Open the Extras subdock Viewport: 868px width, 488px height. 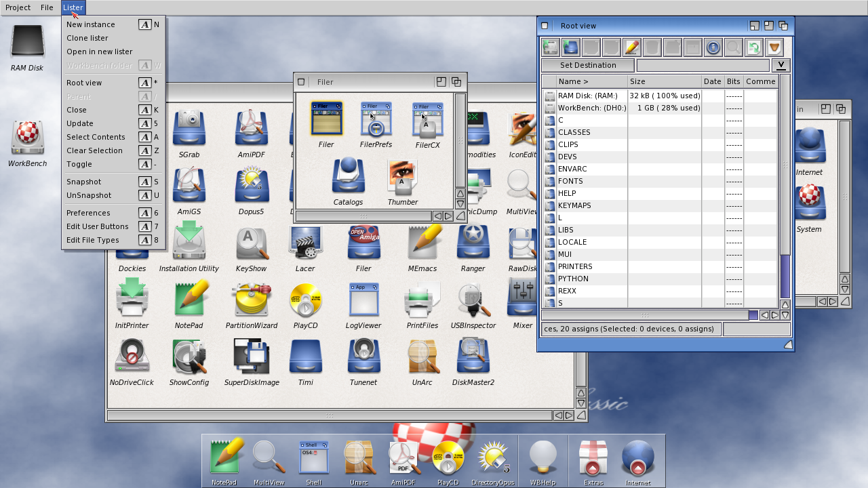[x=593, y=463]
